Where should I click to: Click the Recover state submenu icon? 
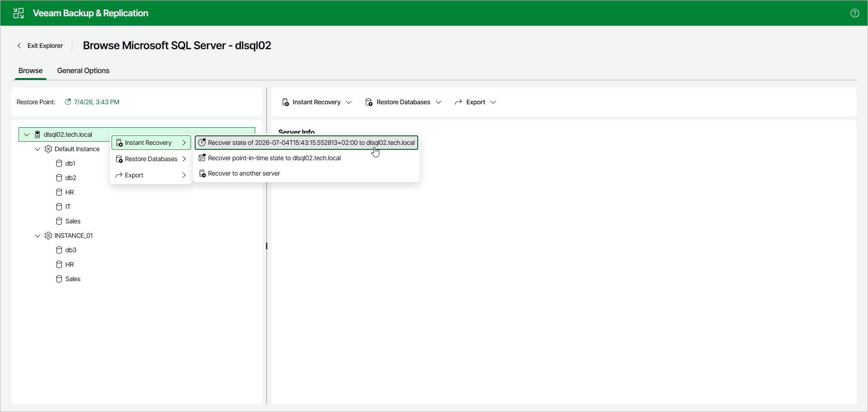coord(202,143)
